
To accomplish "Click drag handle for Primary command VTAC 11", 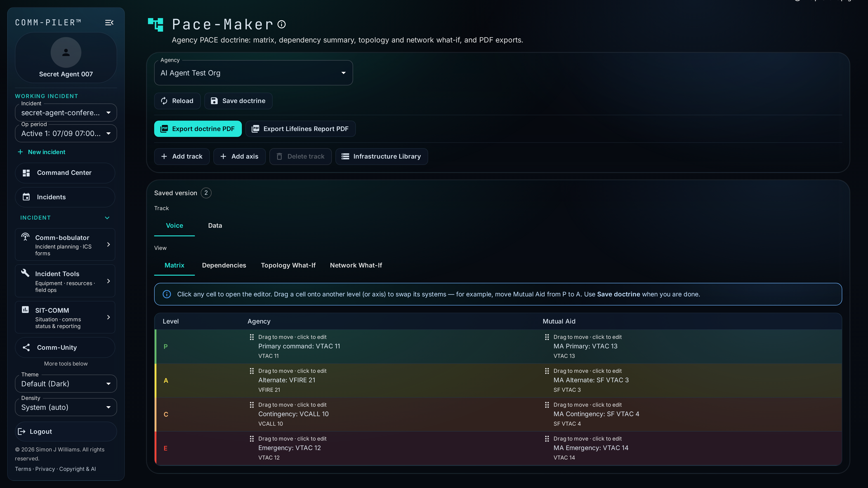I will pyautogui.click(x=252, y=337).
